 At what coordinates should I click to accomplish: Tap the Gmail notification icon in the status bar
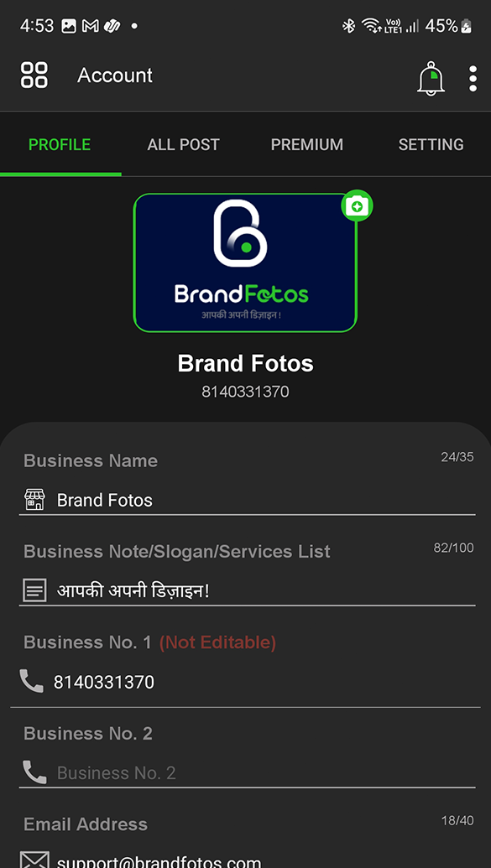[91, 26]
